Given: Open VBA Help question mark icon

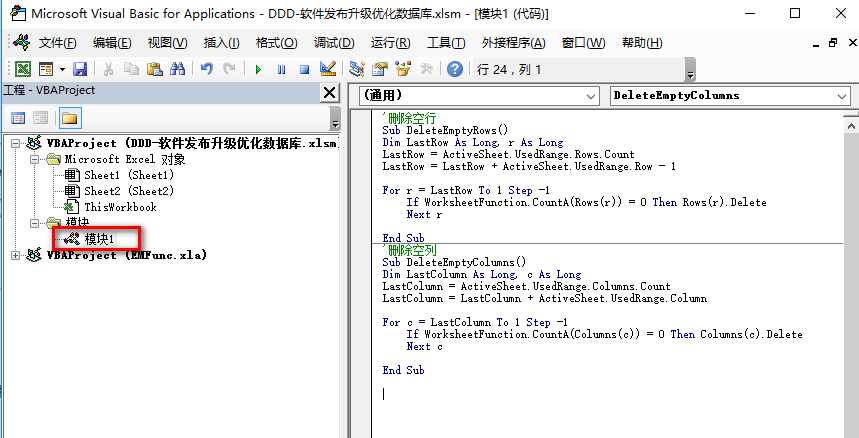Looking at the screenshot, I should click(x=455, y=70).
